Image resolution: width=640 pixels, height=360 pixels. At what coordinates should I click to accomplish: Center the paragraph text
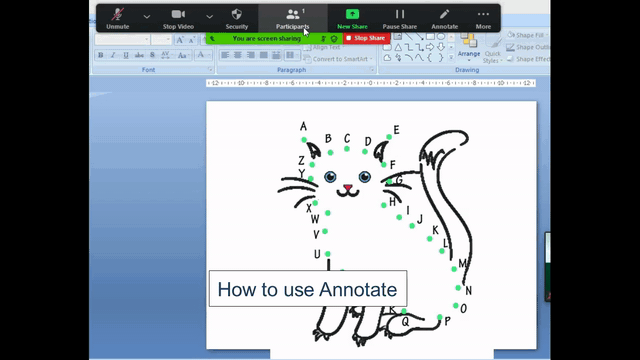click(x=238, y=55)
